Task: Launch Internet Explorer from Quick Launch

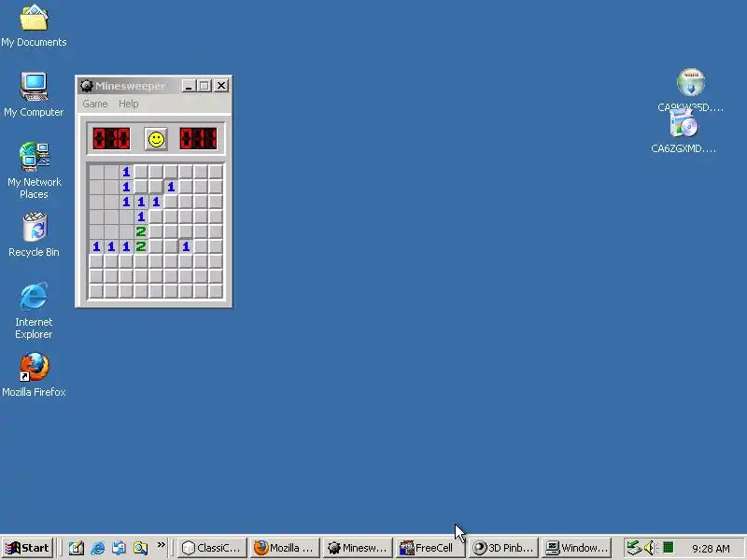Action: click(x=98, y=548)
